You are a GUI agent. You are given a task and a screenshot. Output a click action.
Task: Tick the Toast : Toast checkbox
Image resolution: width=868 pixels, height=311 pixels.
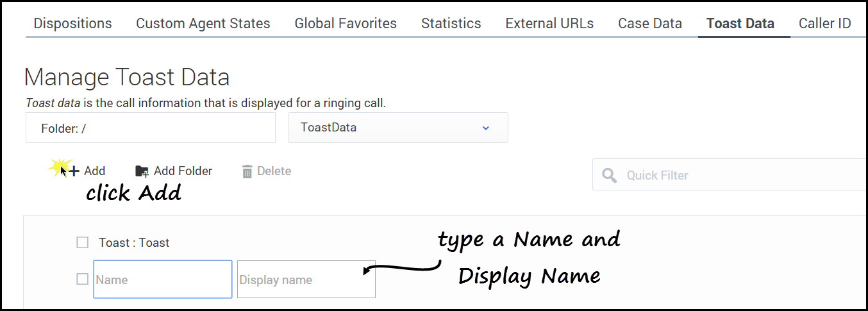[82, 242]
